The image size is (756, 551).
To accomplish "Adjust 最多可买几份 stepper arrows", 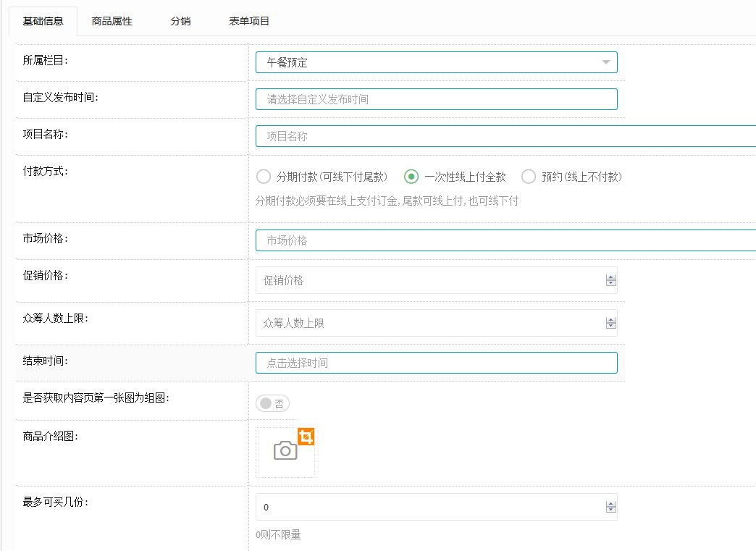I will coord(610,508).
